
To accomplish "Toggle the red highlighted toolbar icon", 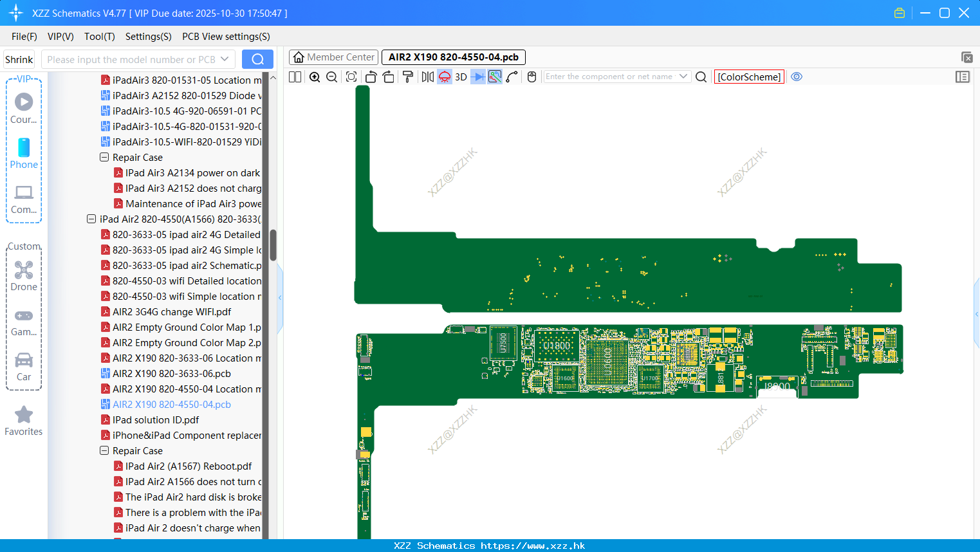I will coord(445,77).
